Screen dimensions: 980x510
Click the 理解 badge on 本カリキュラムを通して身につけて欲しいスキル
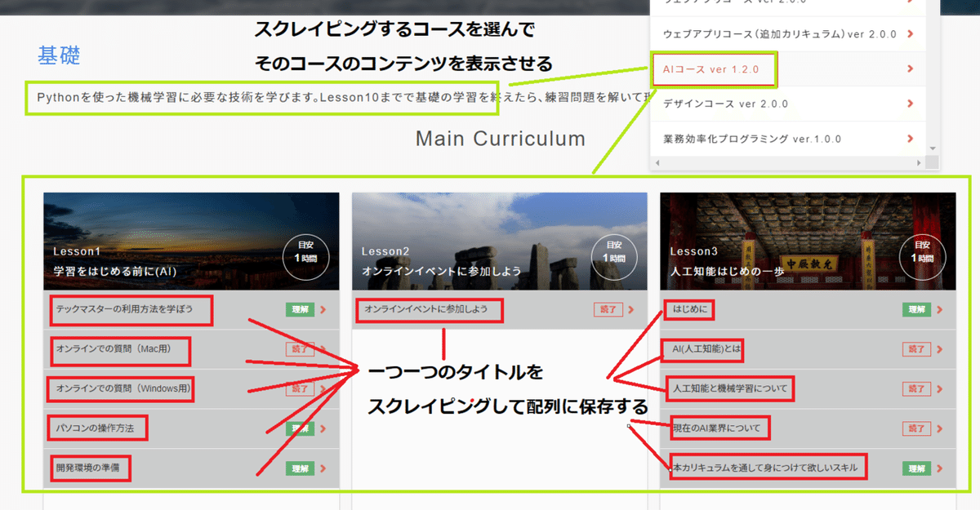[x=916, y=468]
